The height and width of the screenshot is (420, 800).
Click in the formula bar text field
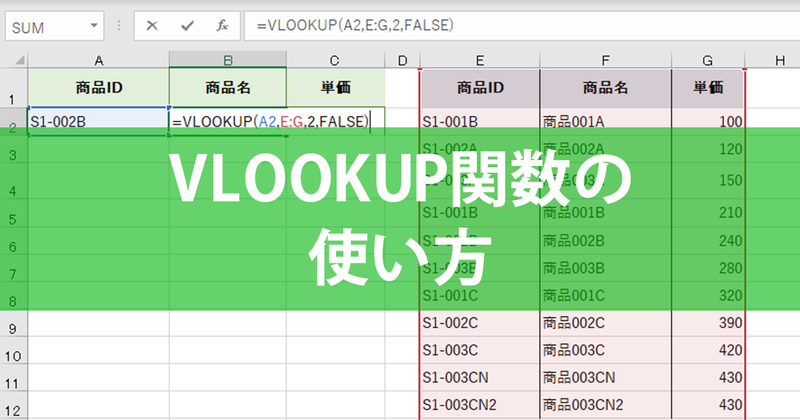pyautogui.click(x=522, y=26)
